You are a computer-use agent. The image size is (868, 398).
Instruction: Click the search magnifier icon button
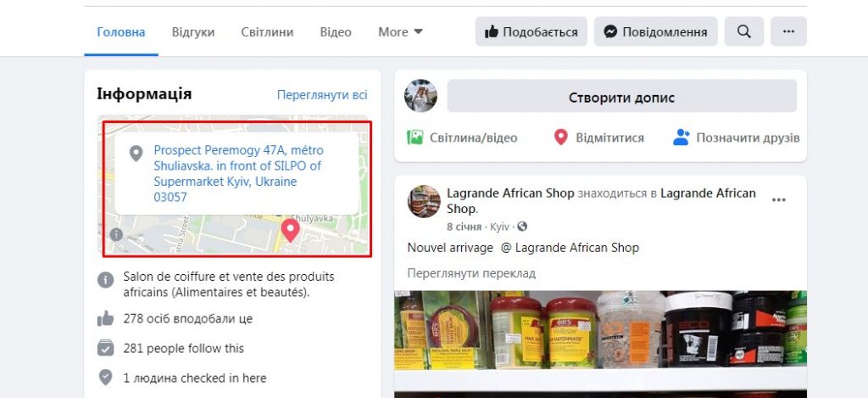(x=744, y=31)
